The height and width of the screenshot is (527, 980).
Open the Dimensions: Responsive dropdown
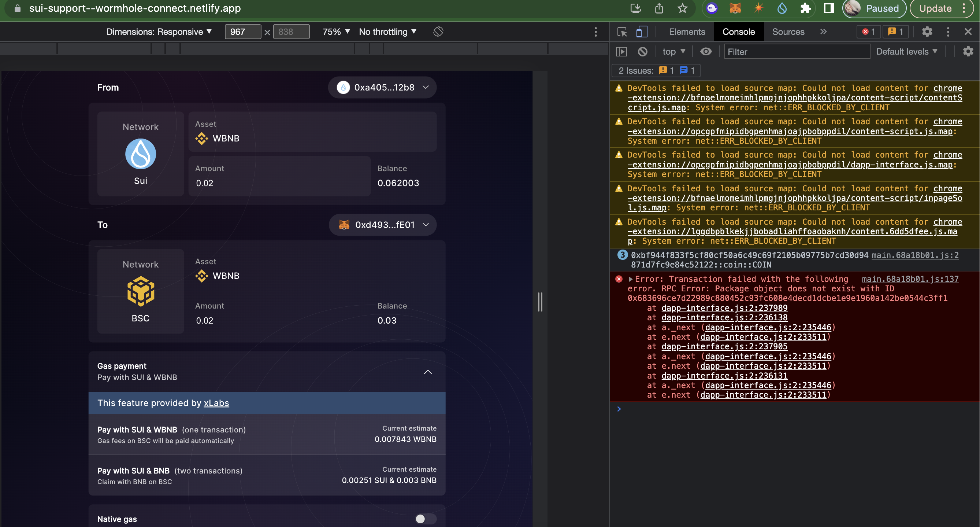159,32
